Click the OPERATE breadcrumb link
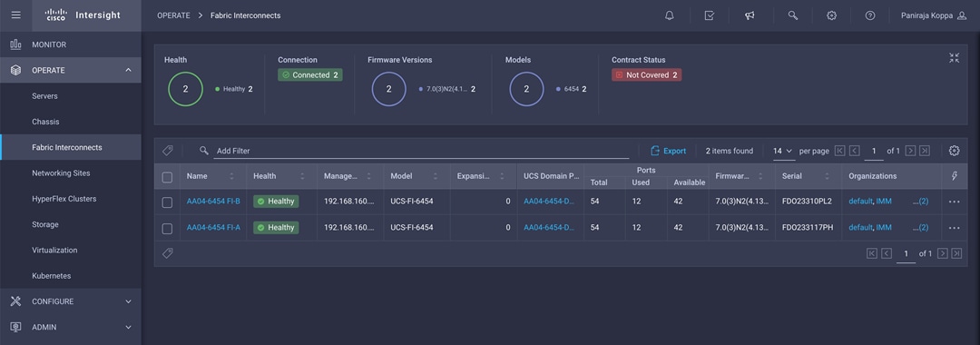The image size is (980, 345). 173,15
